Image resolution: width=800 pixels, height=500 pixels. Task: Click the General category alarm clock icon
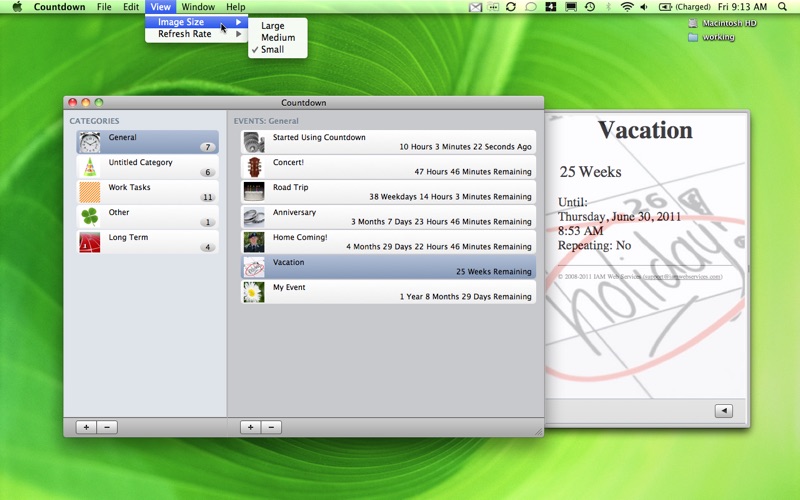tap(90, 142)
